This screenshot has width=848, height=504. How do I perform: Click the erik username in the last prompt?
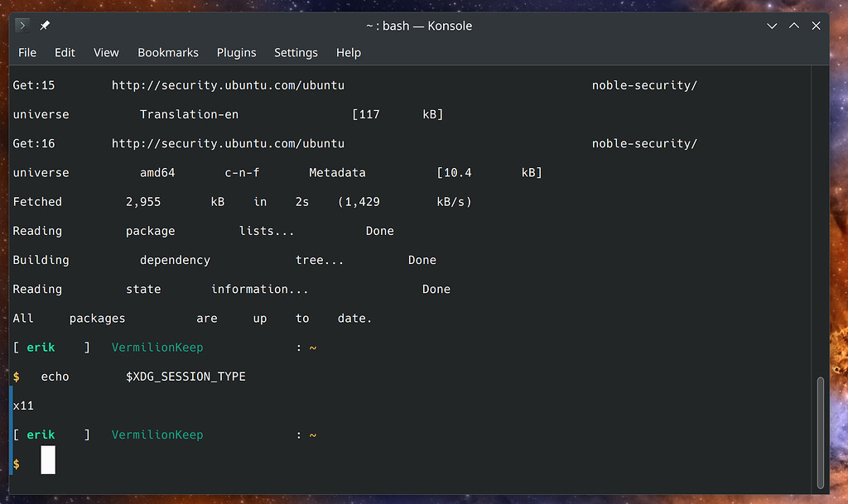[41, 434]
